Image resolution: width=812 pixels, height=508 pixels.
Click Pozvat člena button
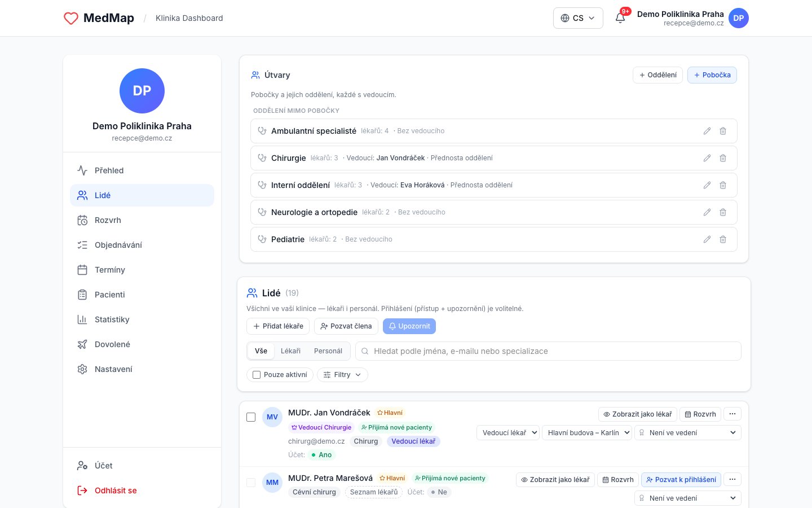[x=346, y=326]
